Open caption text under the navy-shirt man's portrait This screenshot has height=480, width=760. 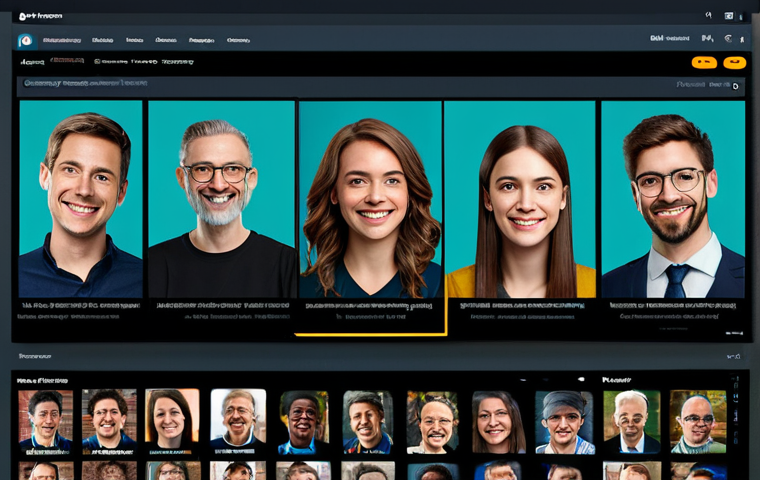[80, 305]
